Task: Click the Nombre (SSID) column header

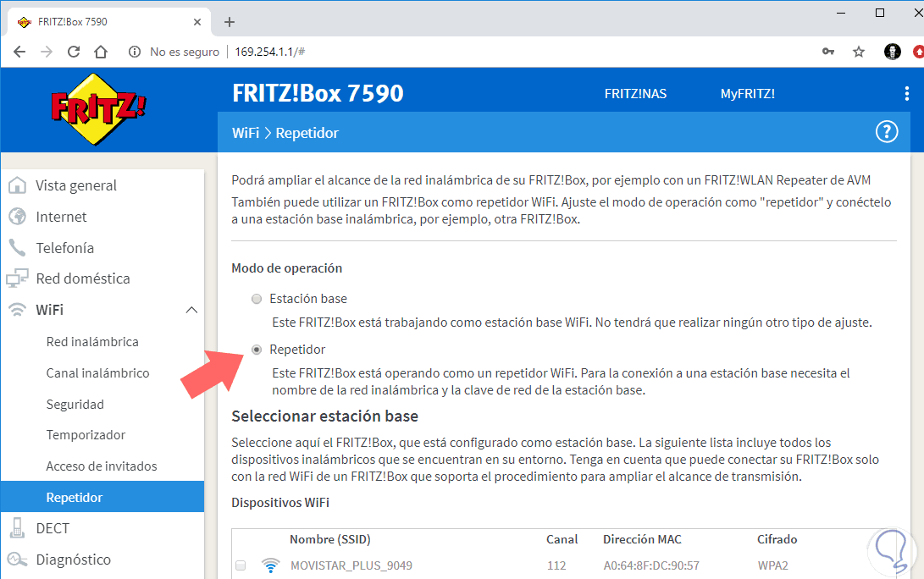Action: tap(330, 539)
